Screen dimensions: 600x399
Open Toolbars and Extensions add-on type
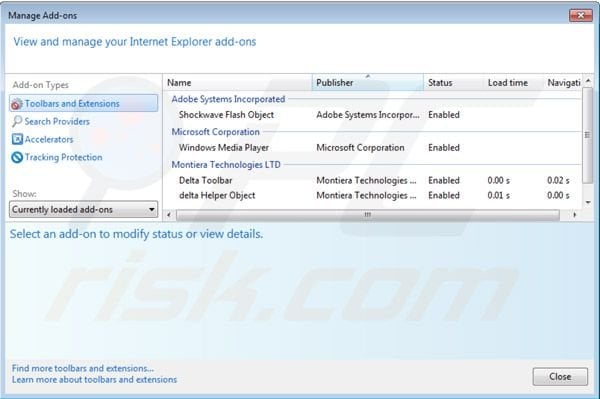(x=84, y=103)
